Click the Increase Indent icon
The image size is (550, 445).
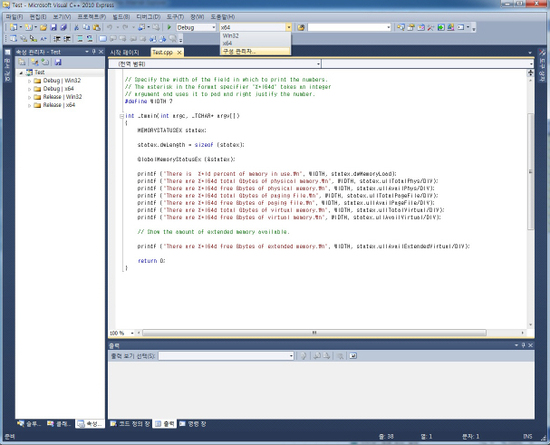coord(67,39)
